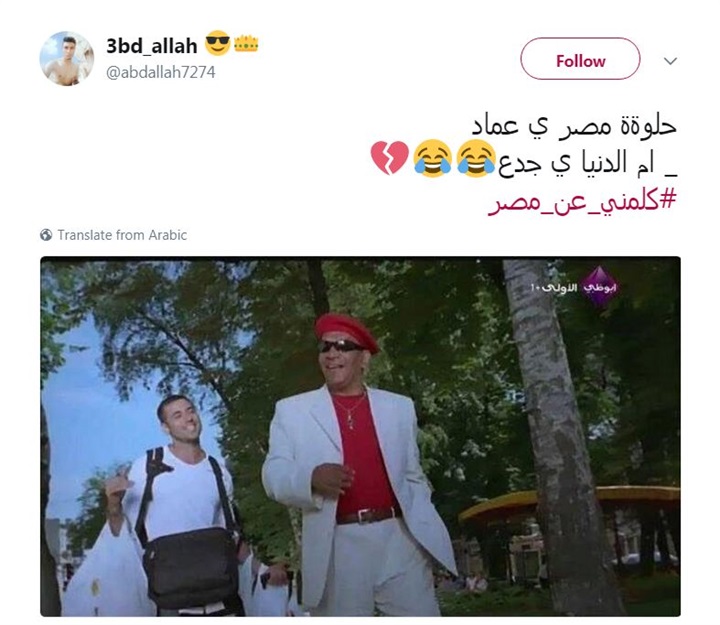Click the laughing emoji next to the heart

pos(433,158)
